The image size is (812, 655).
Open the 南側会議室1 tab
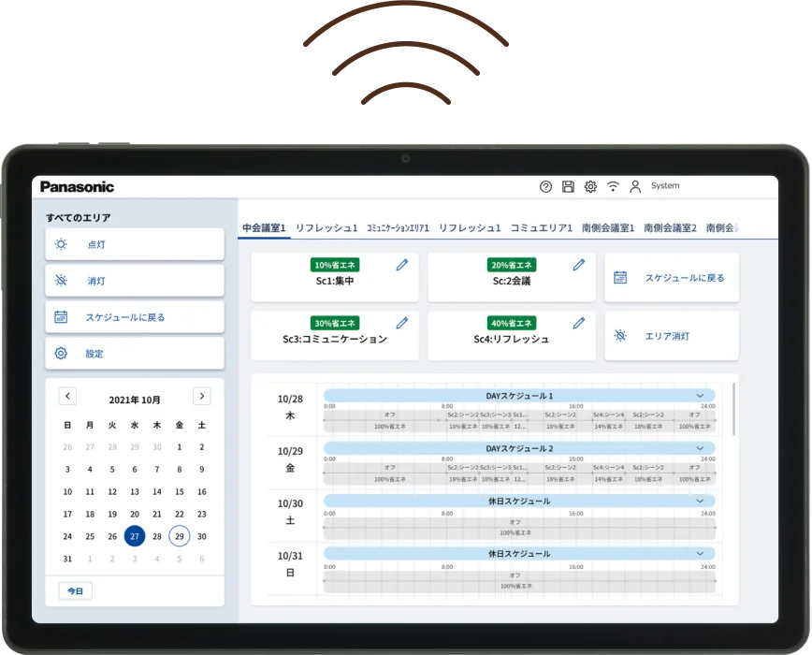point(608,227)
